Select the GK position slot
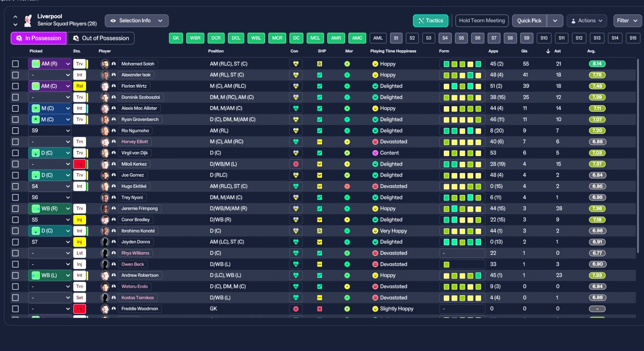This screenshot has height=351, width=644. (176, 38)
